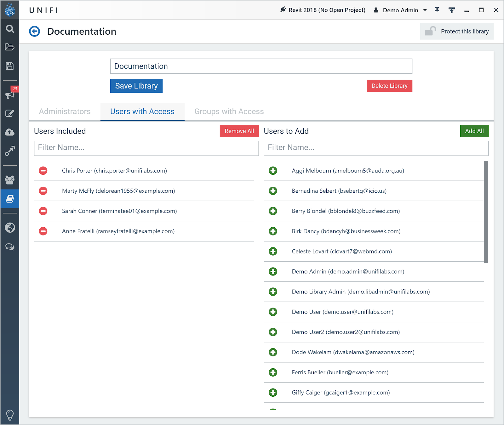Focus the Users to Add filter field
This screenshot has height=425, width=504.
(x=376, y=148)
